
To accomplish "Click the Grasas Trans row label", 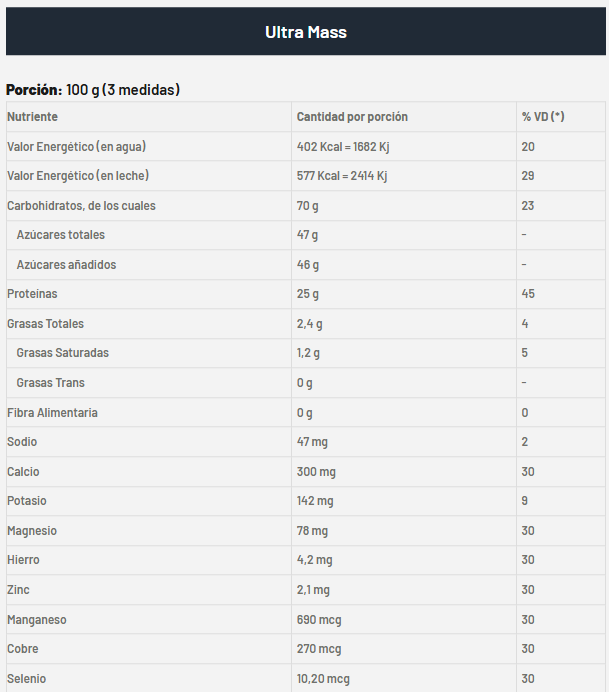I will (x=51, y=383).
